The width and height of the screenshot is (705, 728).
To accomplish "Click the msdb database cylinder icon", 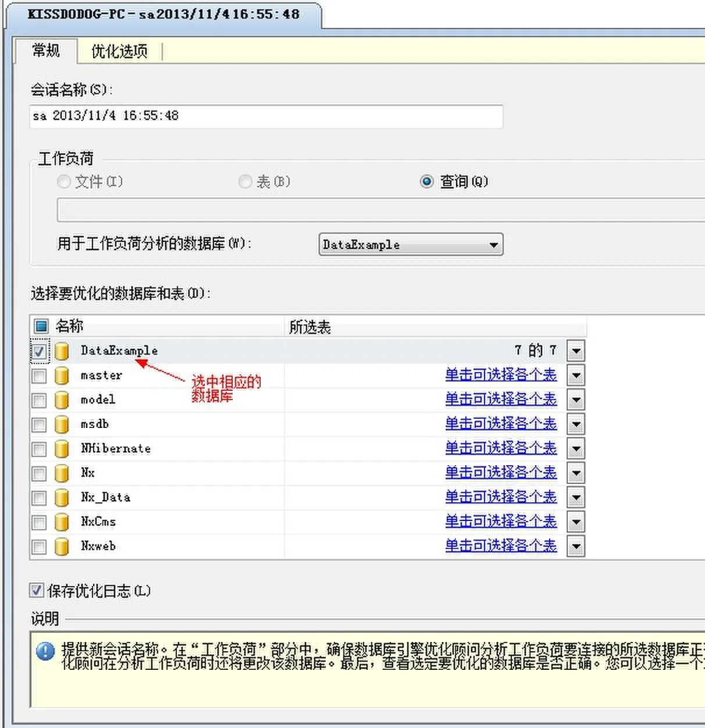I will pos(62,424).
